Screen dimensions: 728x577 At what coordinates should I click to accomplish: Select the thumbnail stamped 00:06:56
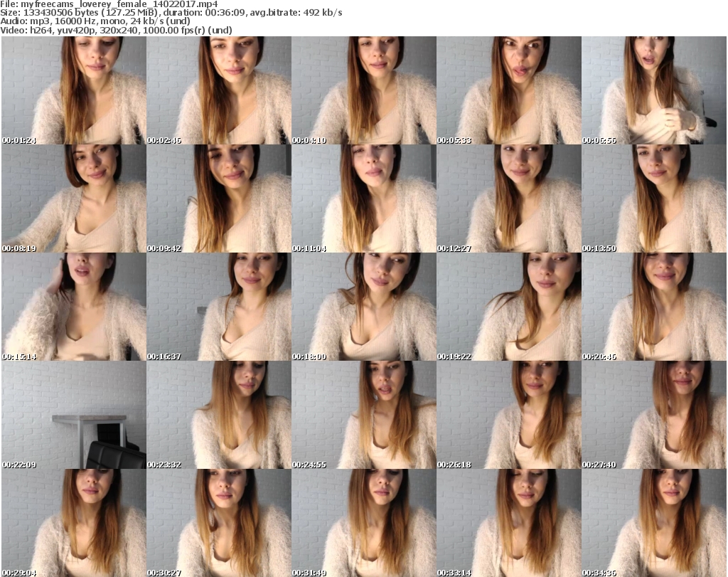pos(654,90)
